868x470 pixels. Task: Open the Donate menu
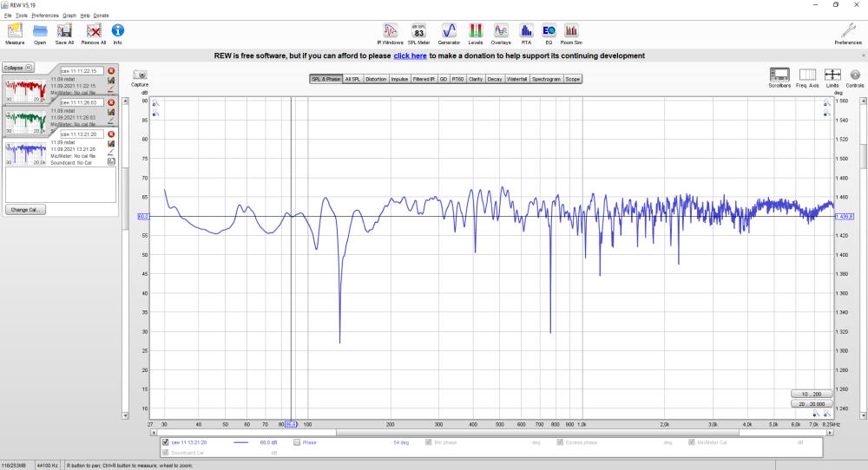click(101, 16)
